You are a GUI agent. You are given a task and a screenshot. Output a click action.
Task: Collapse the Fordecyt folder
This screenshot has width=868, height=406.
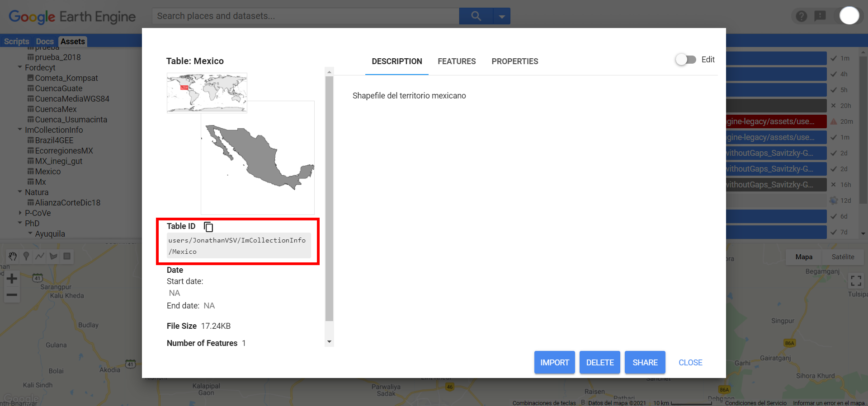(x=20, y=67)
